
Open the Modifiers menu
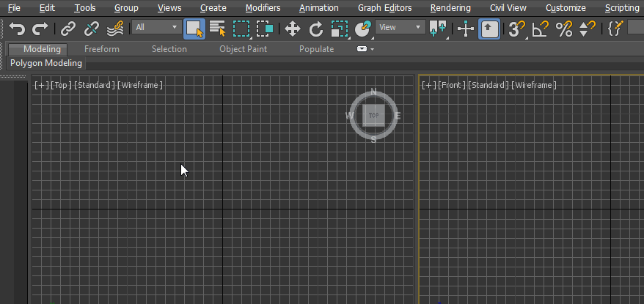pos(263,8)
